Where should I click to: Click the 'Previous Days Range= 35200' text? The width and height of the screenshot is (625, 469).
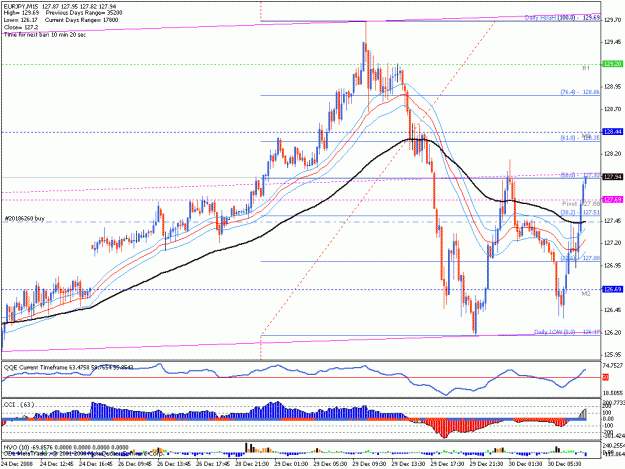click(84, 13)
